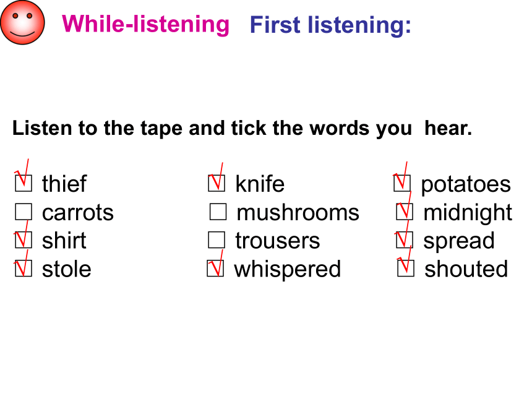Click the listen to the tape instruction
This screenshot has height=399, width=532.
[242, 129]
